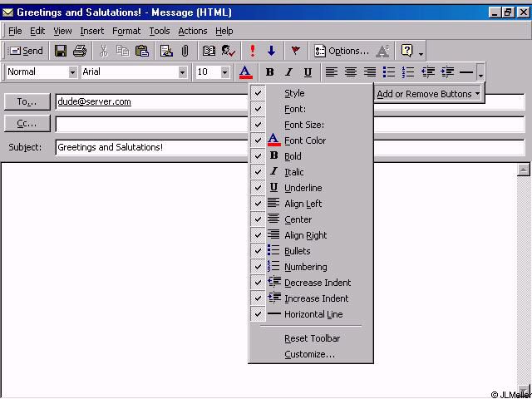532x399 pixels.
Task: Set importance low with blue down arrow
Action: coord(271,51)
